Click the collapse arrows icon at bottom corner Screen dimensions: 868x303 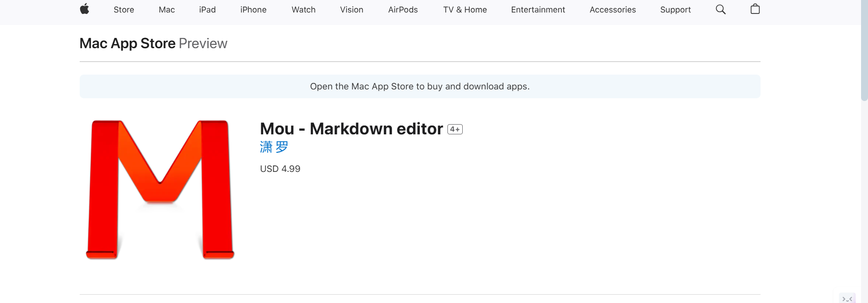click(847, 299)
